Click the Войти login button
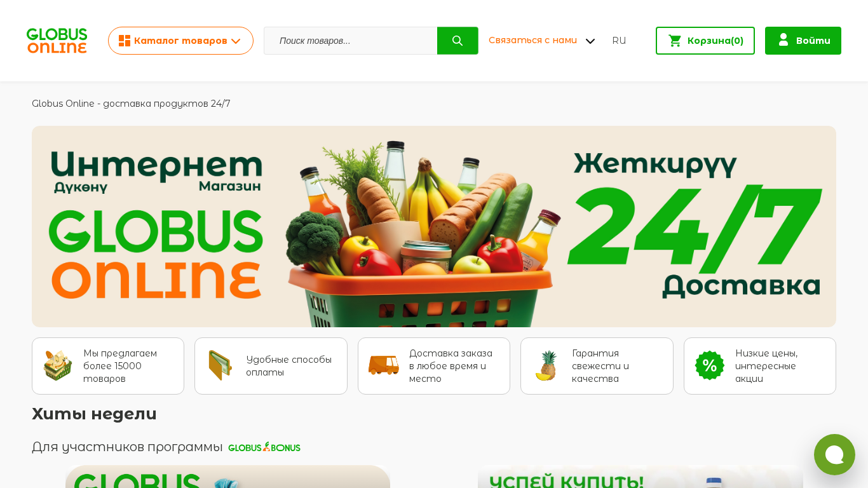868x488 pixels. [803, 41]
